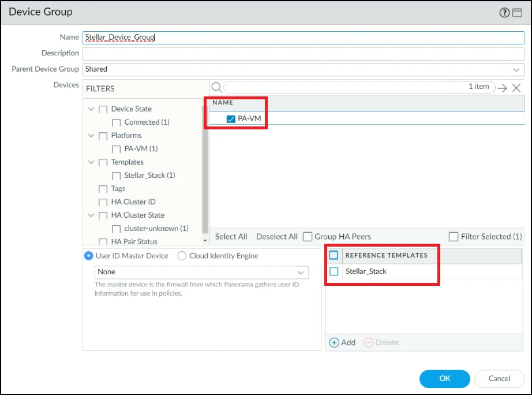Collapse the Templates filter group
532x395 pixels.
click(91, 162)
